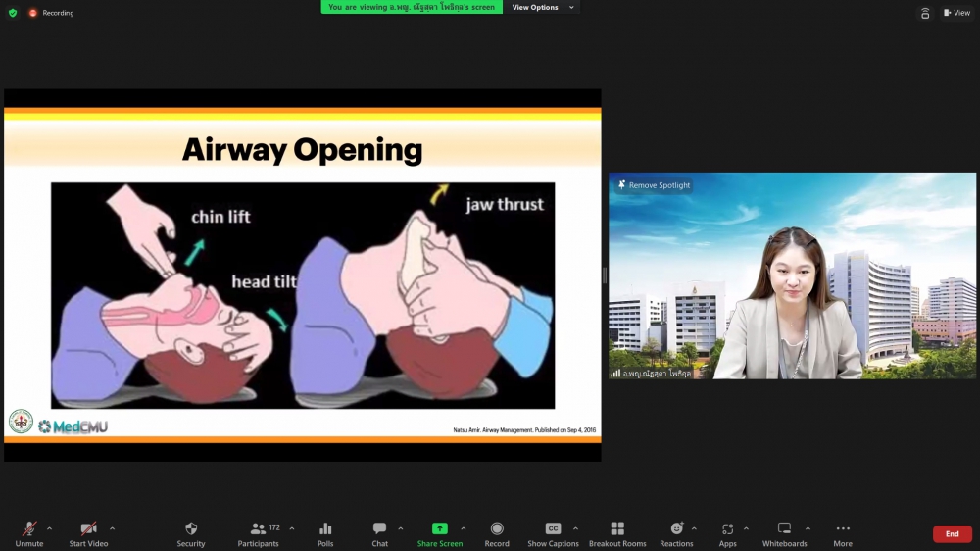This screenshot has height=551, width=980.
Task: Open the More menu
Action: pyautogui.click(x=843, y=529)
